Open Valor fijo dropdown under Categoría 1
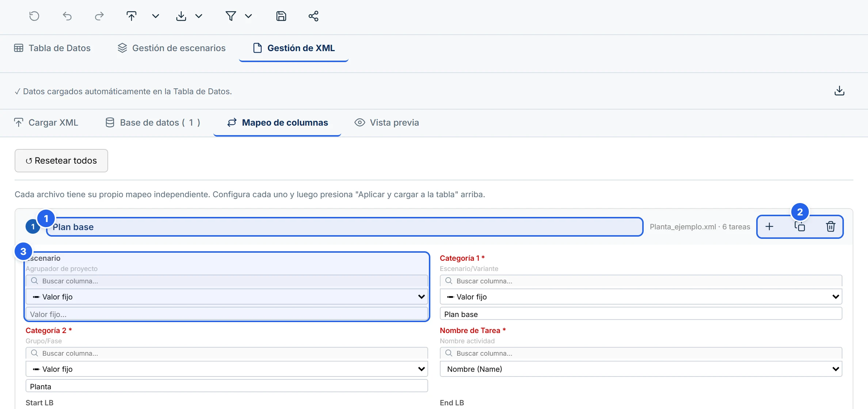This screenshot has height=409, width=868. (641, 297)
